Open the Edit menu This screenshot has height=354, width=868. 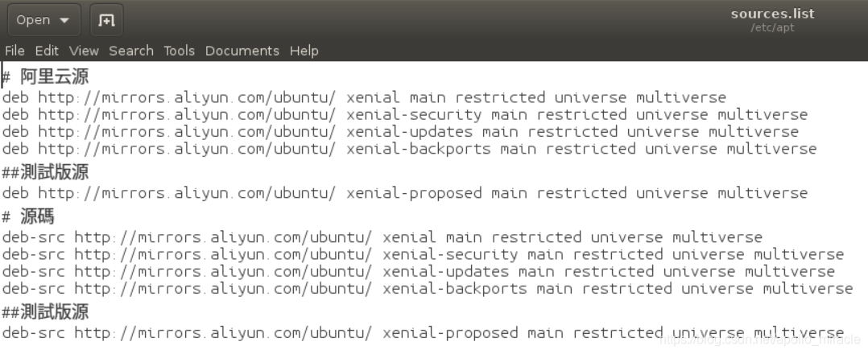pyautogui.click(x=47, y=51)
